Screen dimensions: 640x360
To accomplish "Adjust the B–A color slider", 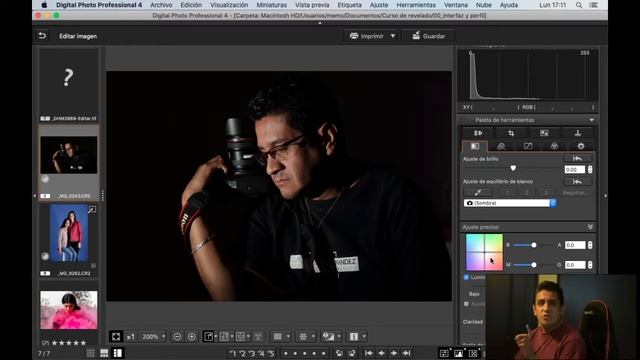I will (533, 245).
